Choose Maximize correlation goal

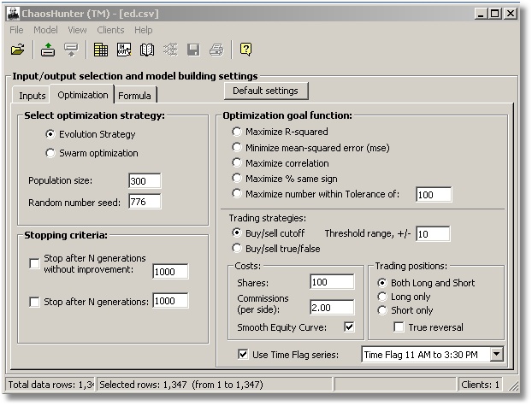237,162
